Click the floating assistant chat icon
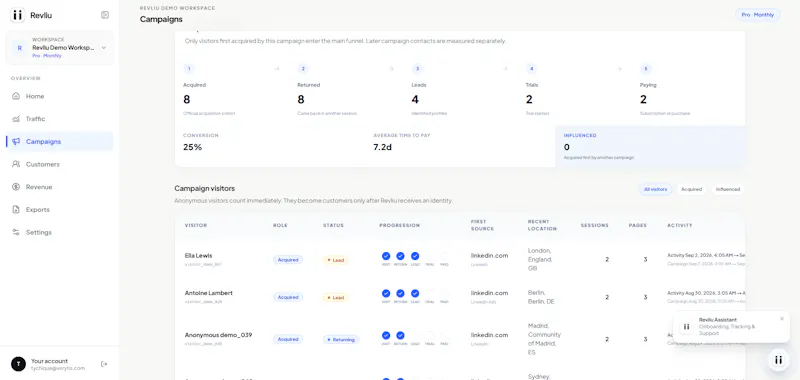800x380 pixels. tap(778, 360)
